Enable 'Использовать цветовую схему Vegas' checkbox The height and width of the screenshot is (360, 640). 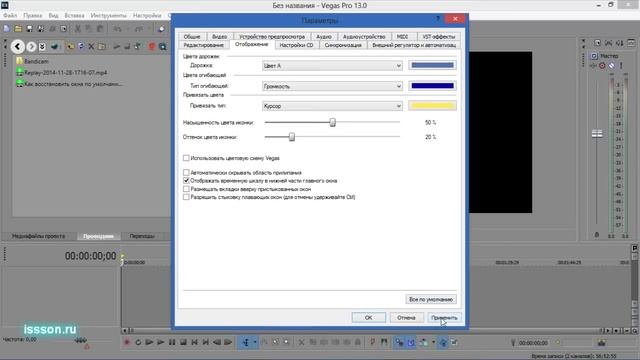coord(186,158)
